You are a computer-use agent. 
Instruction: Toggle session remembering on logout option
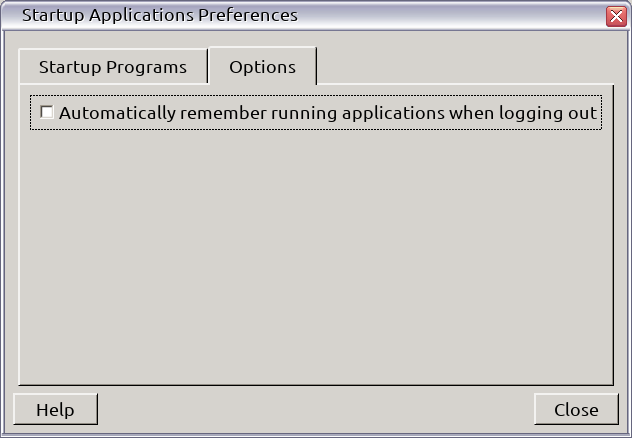pos(47,113)
